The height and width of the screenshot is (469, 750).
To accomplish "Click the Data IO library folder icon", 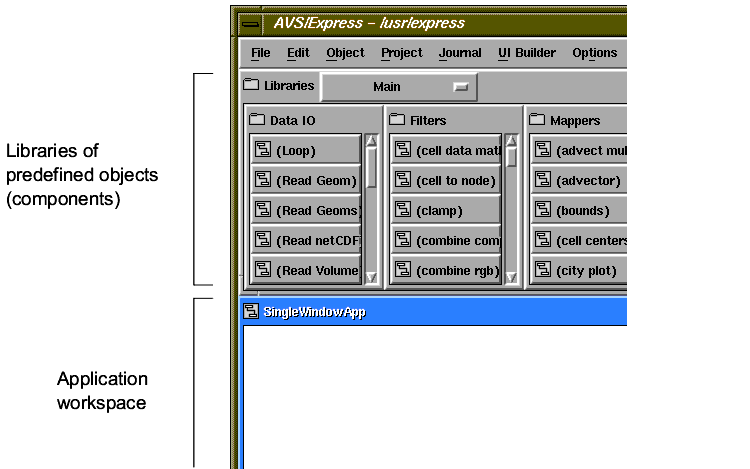I will coord(256,120).
